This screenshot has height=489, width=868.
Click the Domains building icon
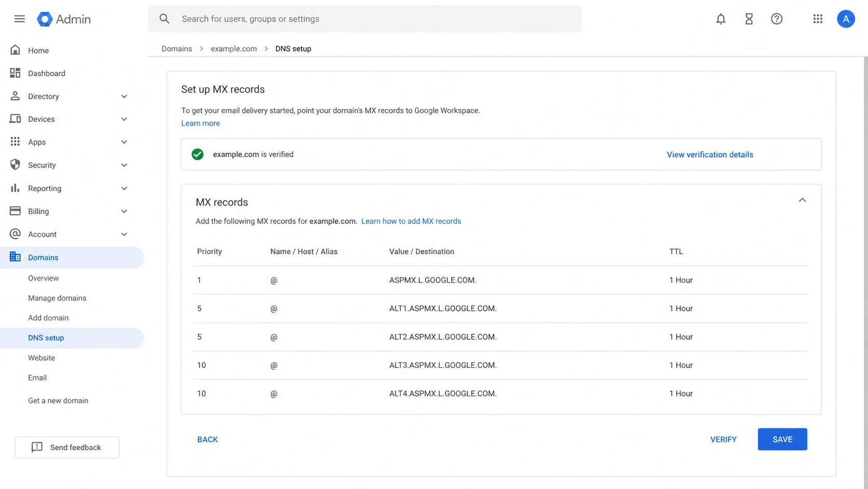(x=15, y=257)
